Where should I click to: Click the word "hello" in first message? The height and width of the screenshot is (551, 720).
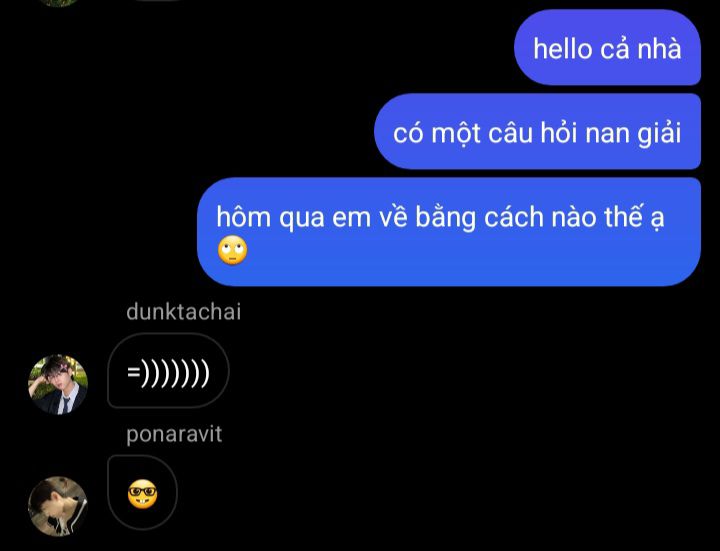coord(562,48)
